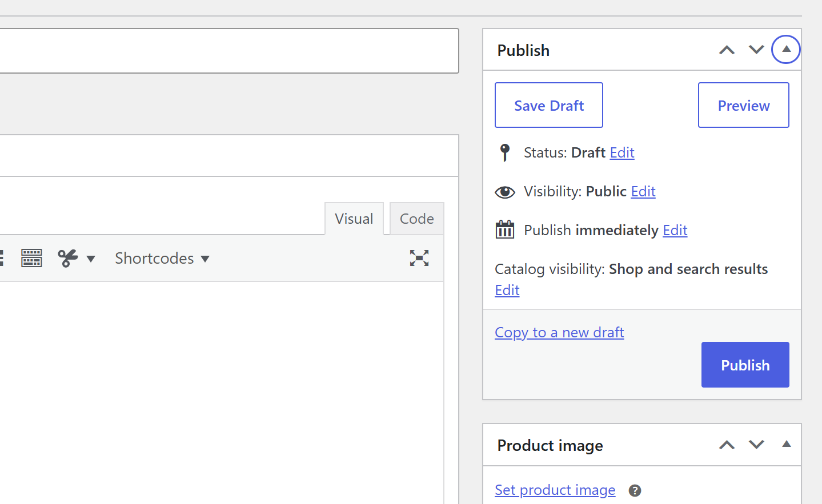Click the blue Publish button
822x504 pixels.
[x=745, y=365]
